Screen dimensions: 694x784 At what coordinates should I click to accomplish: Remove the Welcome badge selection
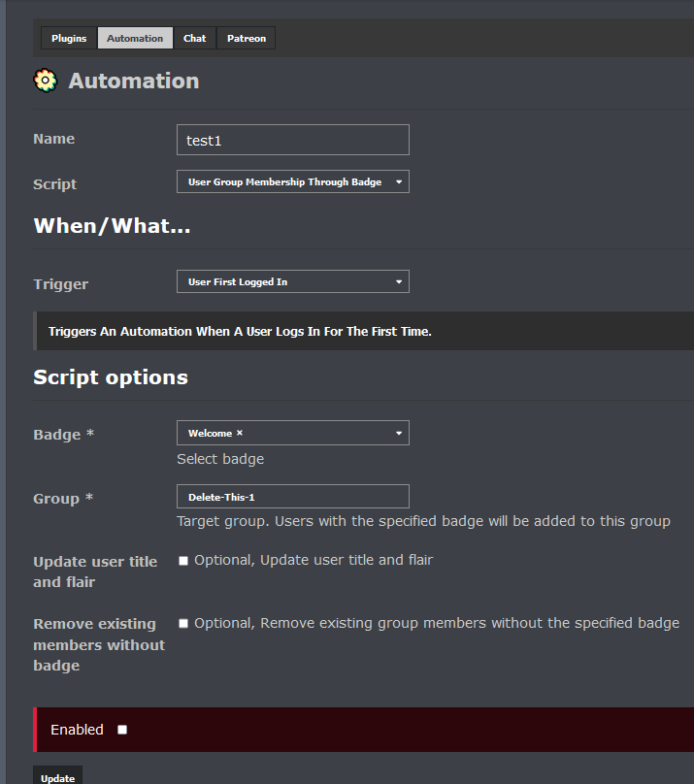point(240,433)
